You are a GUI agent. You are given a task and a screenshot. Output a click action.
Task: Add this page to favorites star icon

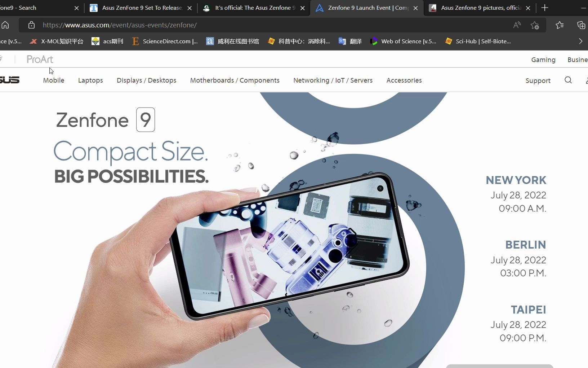535,25
